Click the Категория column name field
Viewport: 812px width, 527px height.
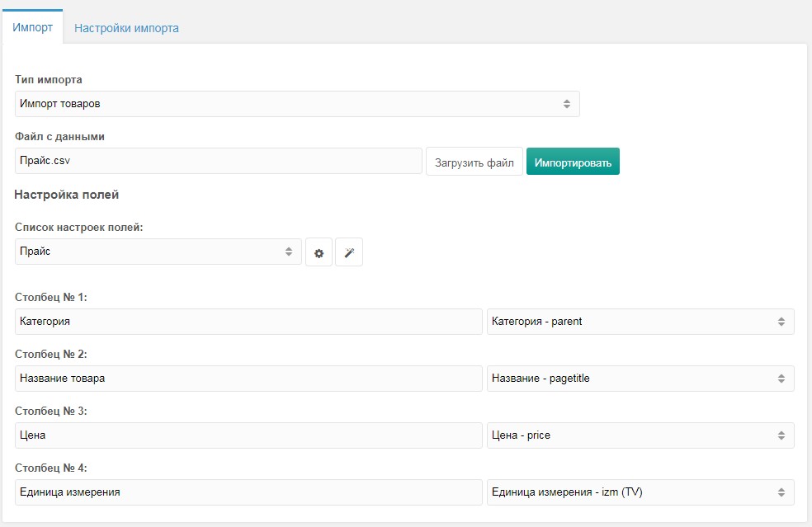(248, 322)
